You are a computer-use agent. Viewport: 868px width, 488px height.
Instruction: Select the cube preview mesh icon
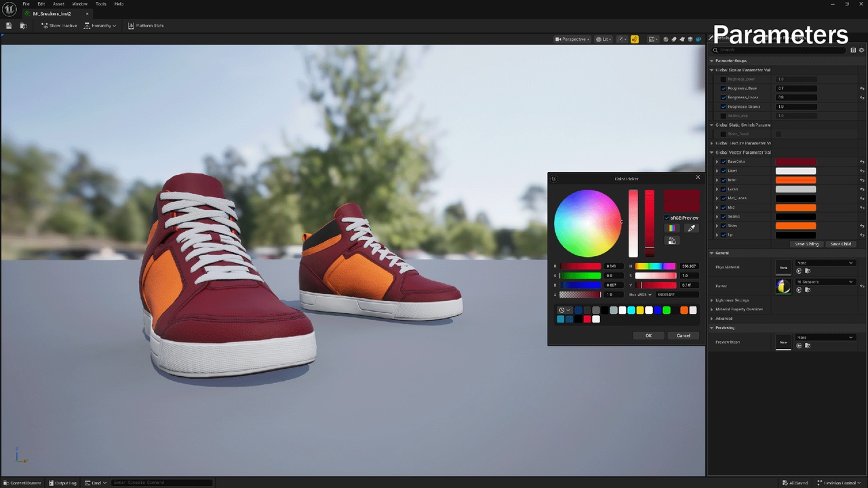[690, 39]
